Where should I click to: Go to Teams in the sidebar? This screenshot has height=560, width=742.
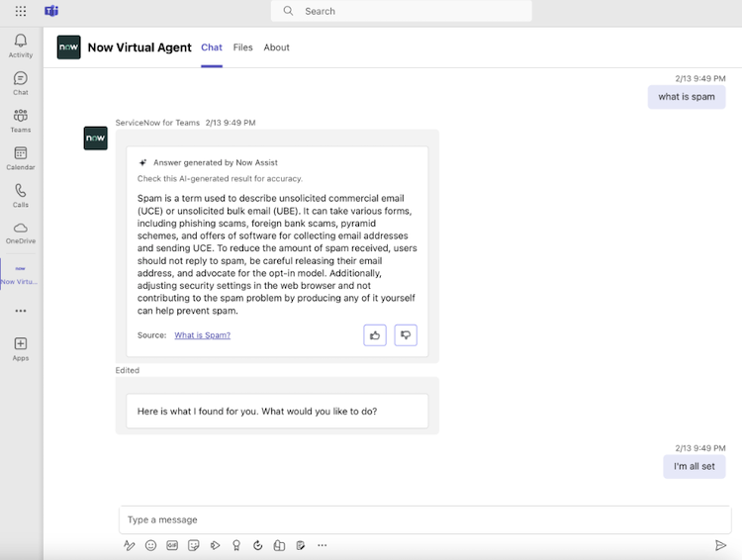point(21,121)
